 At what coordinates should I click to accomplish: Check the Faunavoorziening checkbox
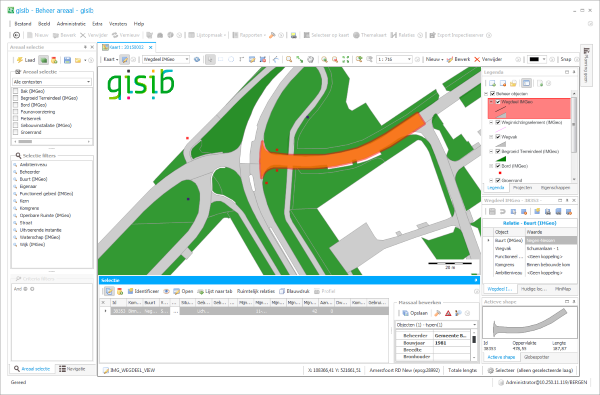[16, 112]
